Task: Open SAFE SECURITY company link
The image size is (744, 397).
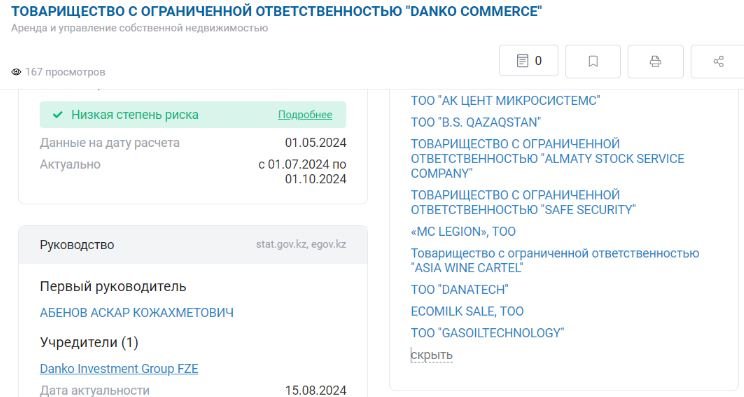Action: pyautogui.click(x=523, y=203)
